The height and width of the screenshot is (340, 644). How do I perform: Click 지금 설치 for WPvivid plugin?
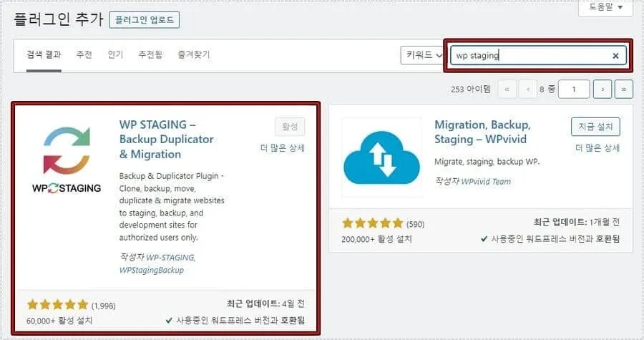tap(595, 127)
